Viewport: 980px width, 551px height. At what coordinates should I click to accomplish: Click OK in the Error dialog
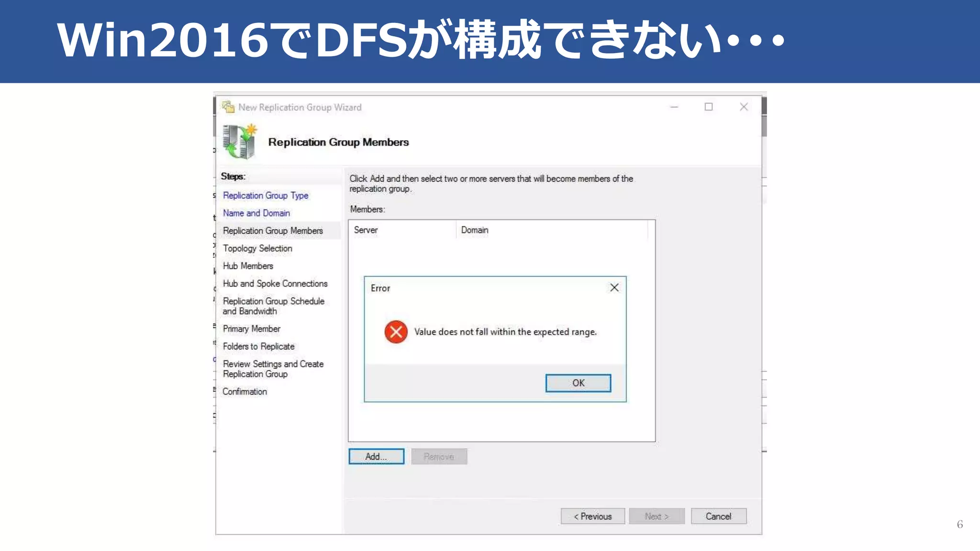click(578, 383)
